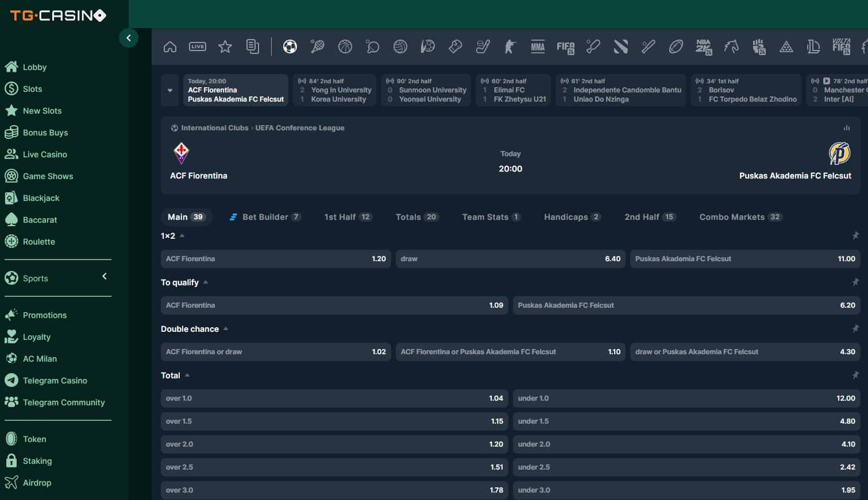Open favorites star in sports toolbar
The image size is (868, 500).
click(225, 47)
